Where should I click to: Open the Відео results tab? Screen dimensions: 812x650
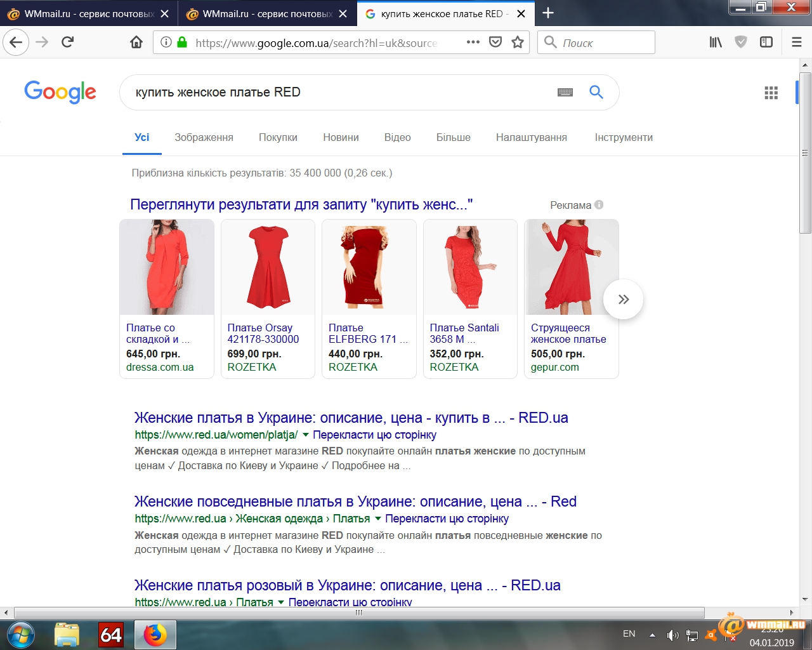coord(397,137)
